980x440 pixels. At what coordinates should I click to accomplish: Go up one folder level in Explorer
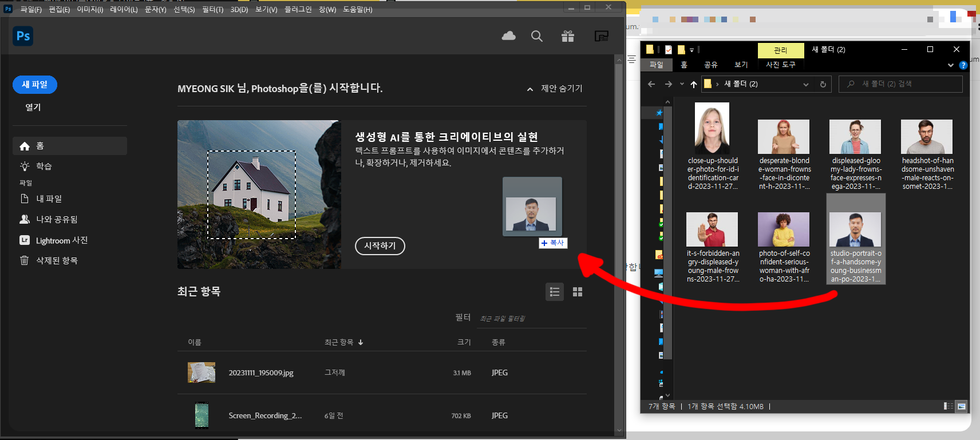(x=694, y=84)
